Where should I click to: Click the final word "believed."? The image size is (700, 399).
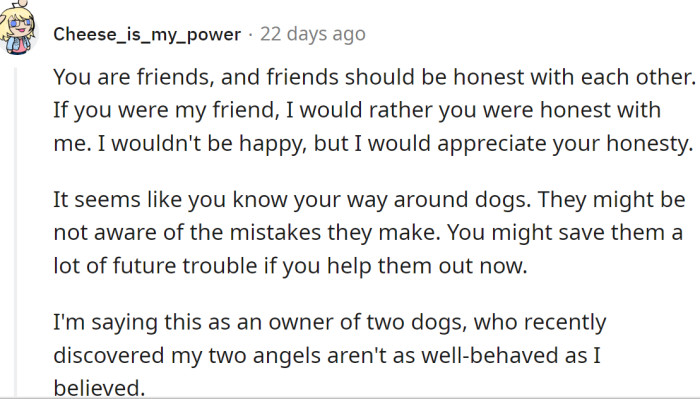tap(99, 387)
